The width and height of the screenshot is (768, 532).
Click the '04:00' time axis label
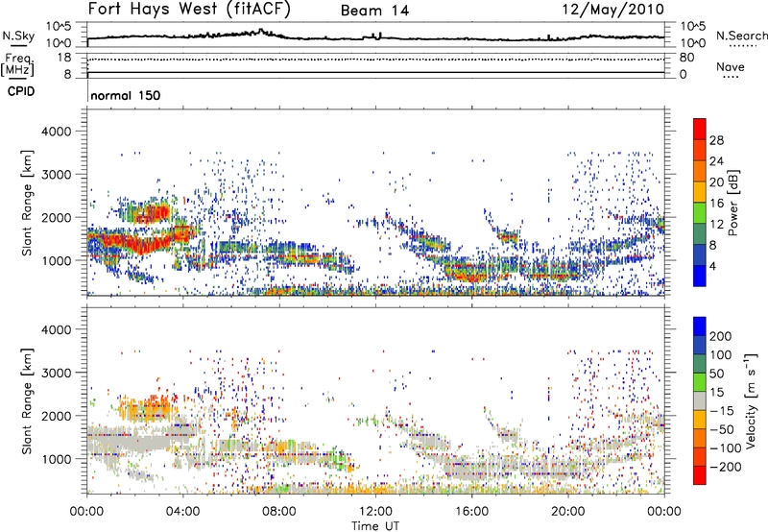(x=182, y=512)
